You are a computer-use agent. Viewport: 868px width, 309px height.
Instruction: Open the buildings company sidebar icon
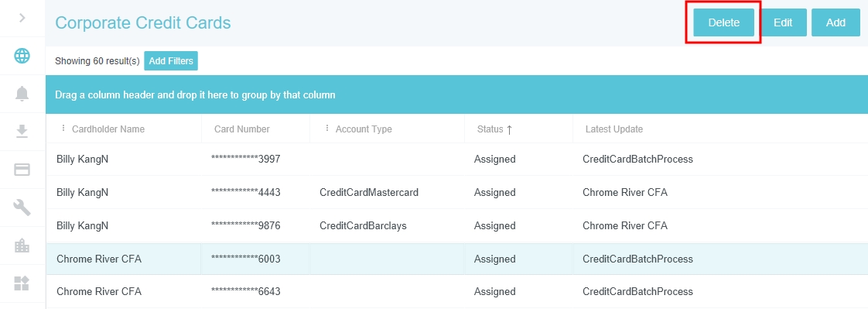pos(22,245)
